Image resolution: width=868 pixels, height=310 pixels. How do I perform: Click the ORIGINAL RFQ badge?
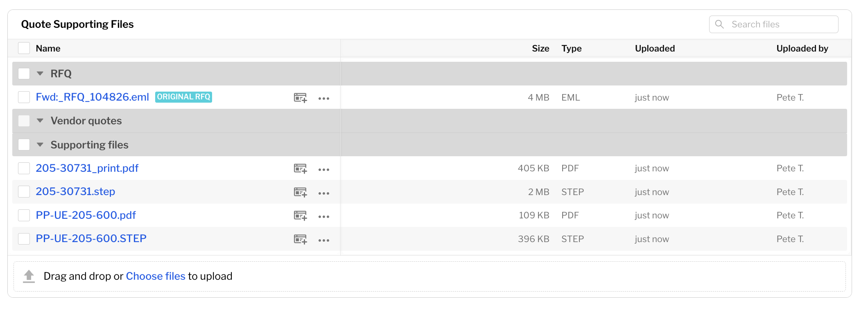[183, 97]
